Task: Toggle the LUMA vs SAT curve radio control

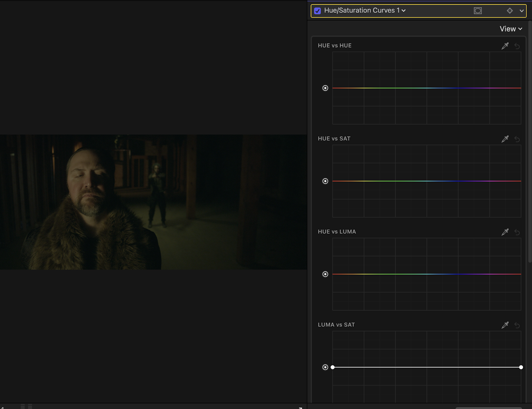Action: pyautogui.click(x=325, y=367)
